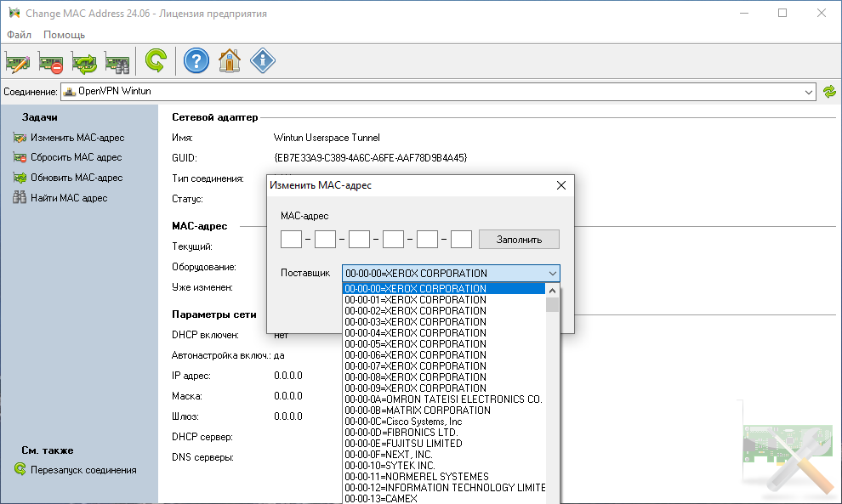This screenshot has height=504, width=842.
Task: Select 00-00-07=XEROX CORPORATION entry
Action: 444,366
